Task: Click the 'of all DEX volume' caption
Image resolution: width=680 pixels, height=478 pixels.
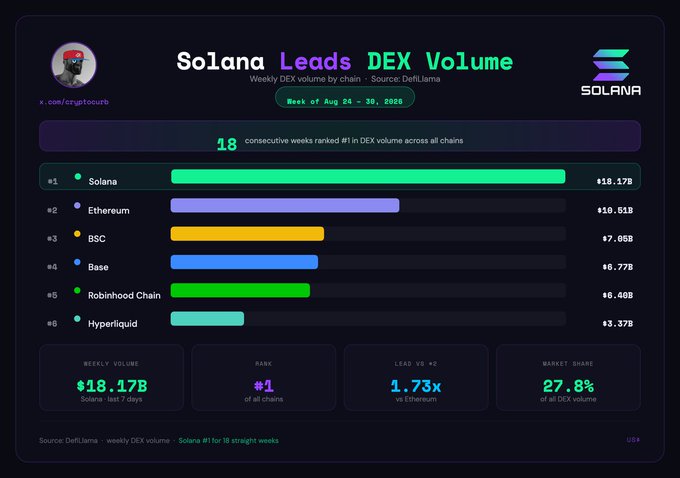Action: click(568, 399)
